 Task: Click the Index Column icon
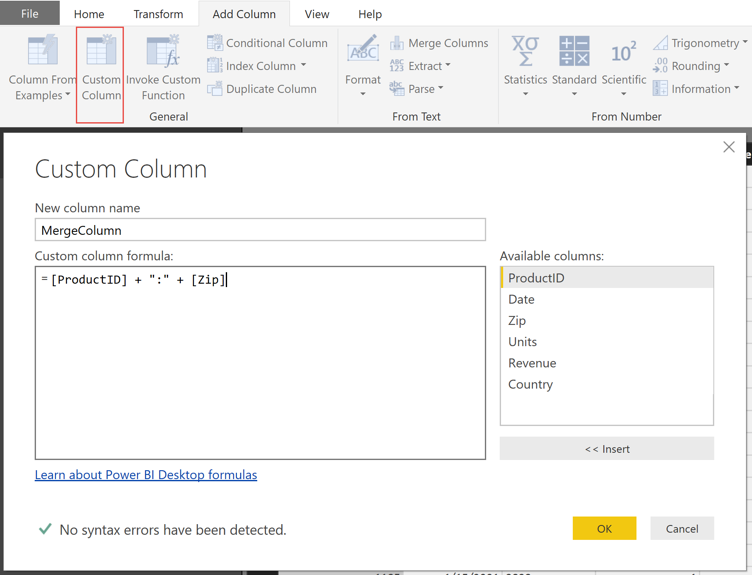[x=215, y=66]
